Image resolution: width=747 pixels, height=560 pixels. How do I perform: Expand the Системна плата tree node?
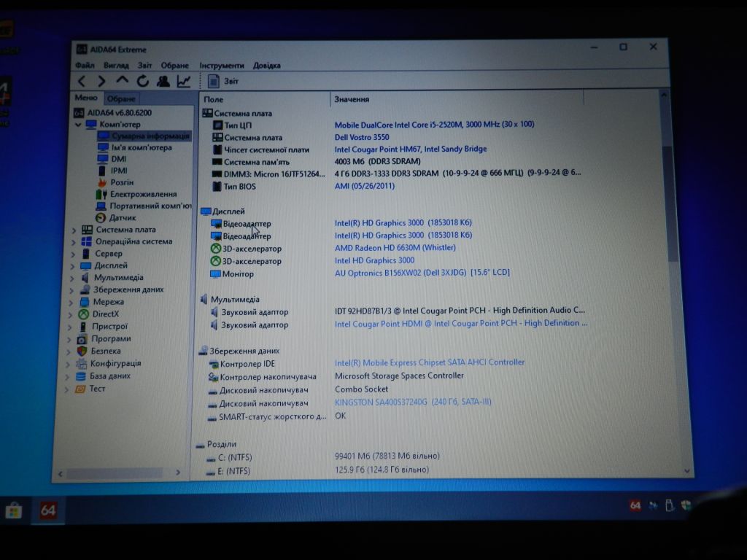click(74, 230)
